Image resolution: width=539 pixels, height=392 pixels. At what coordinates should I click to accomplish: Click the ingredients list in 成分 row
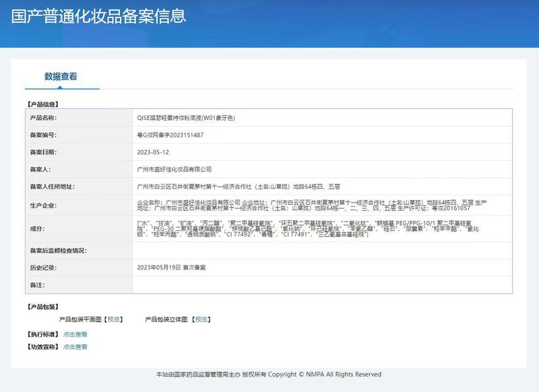pyautogui.click(x=308, y=229)
